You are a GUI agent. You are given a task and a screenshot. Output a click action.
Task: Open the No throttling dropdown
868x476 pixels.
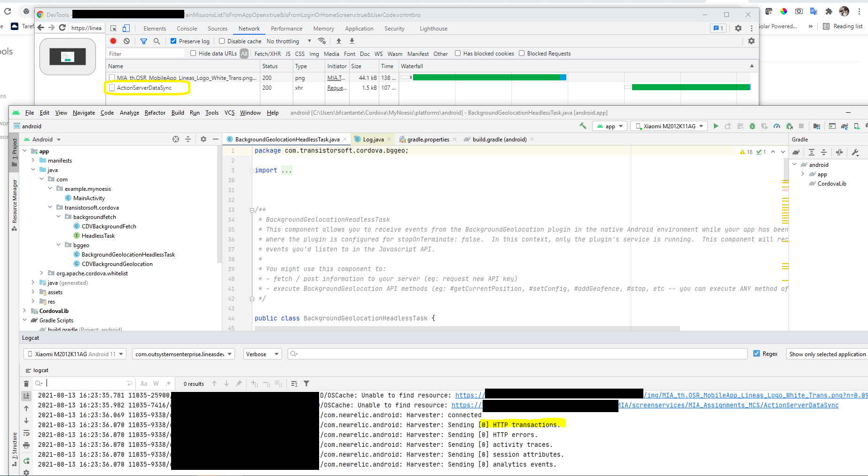click(289, 41)
